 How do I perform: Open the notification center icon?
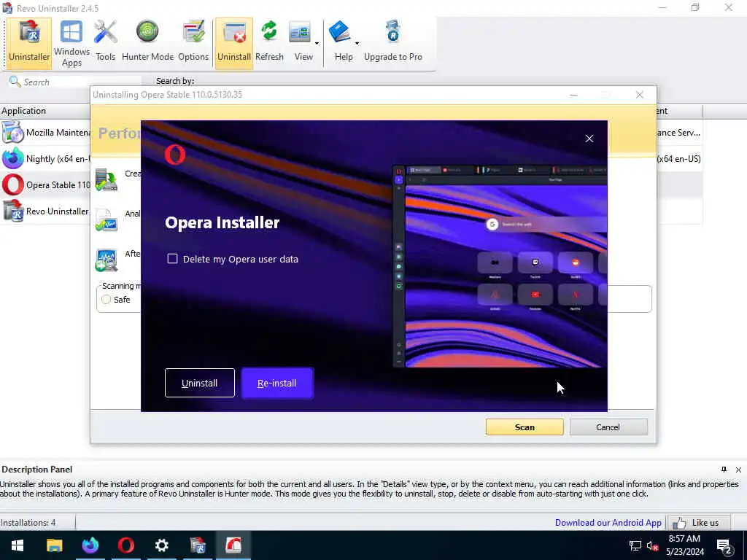point(724,547)
